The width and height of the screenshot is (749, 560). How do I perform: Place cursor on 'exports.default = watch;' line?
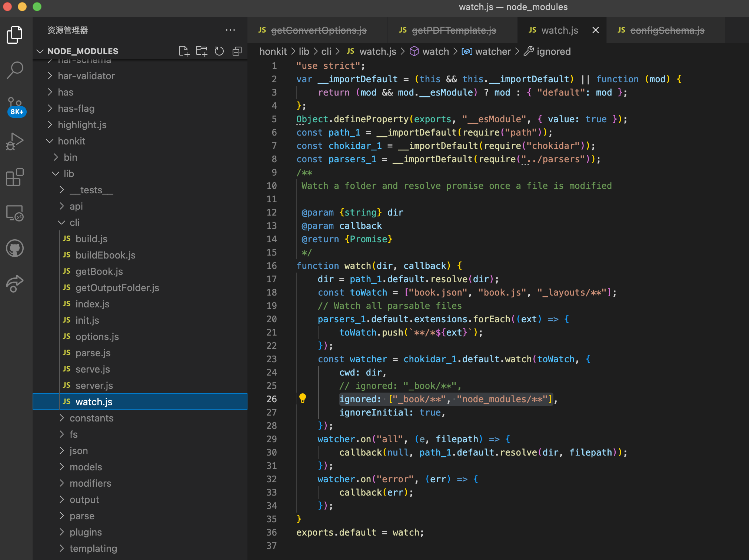click(x=360, y=532)
